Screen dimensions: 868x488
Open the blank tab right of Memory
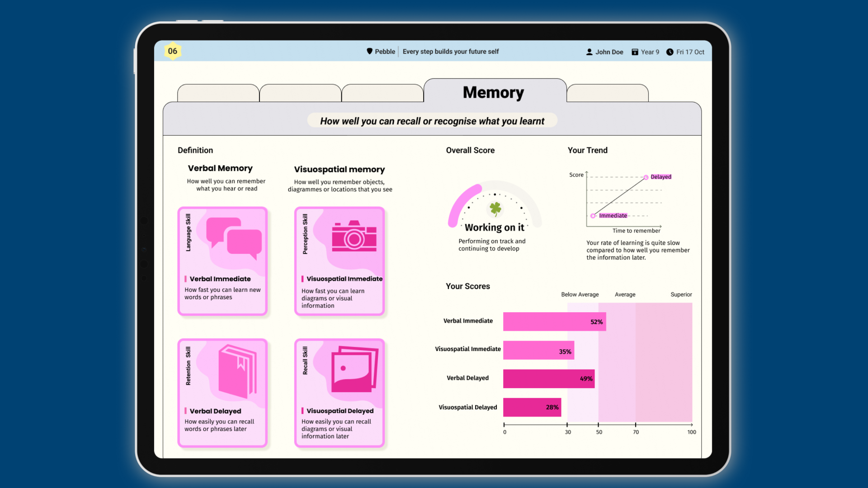coord(607,93)
